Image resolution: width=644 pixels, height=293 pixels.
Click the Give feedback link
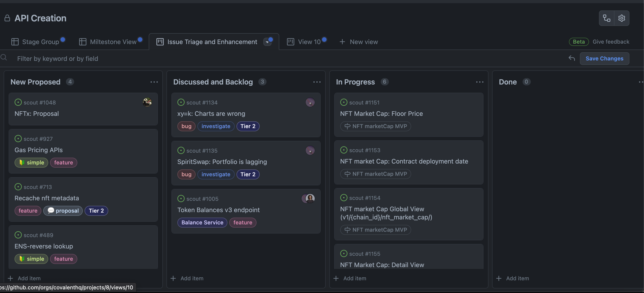[611, 42]
